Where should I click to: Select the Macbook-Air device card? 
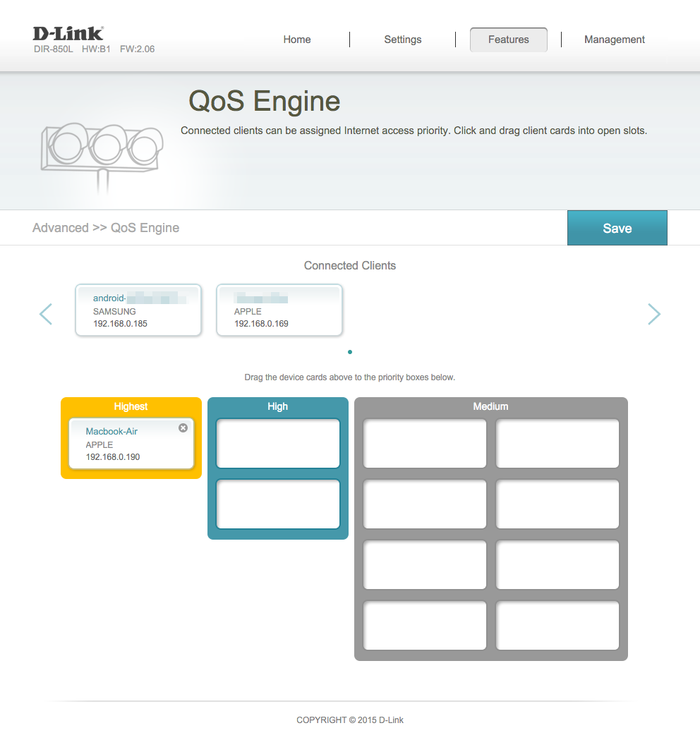(x=127, y=444)
